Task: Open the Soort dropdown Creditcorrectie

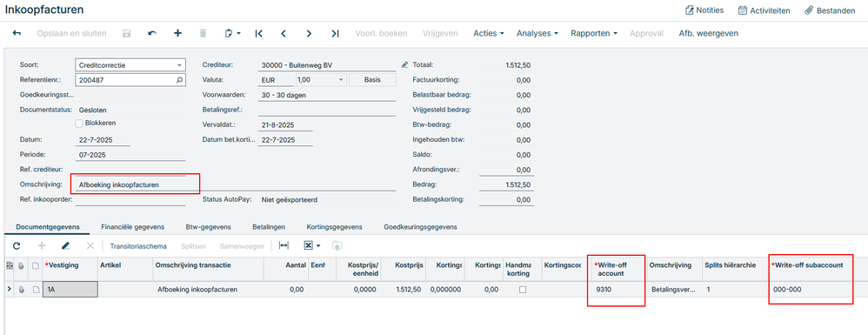Action: tap(179, 64)
